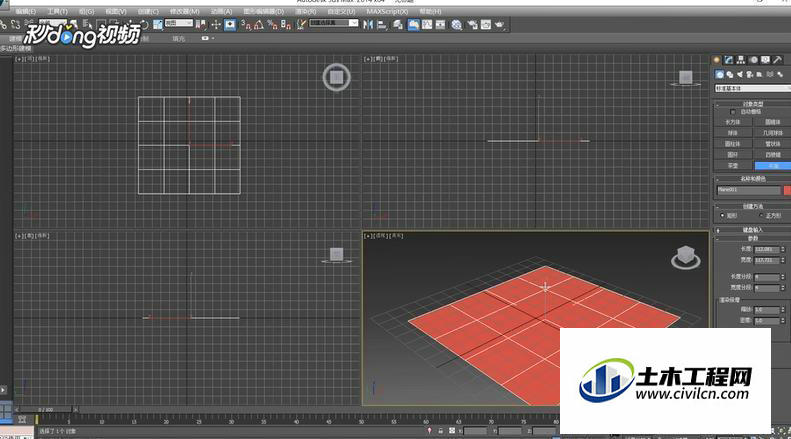Image resolution: width=791 pixels, height=439 pixels.
Task: Open the named selection sets dropdown
Action: click(x=334, y=23)
